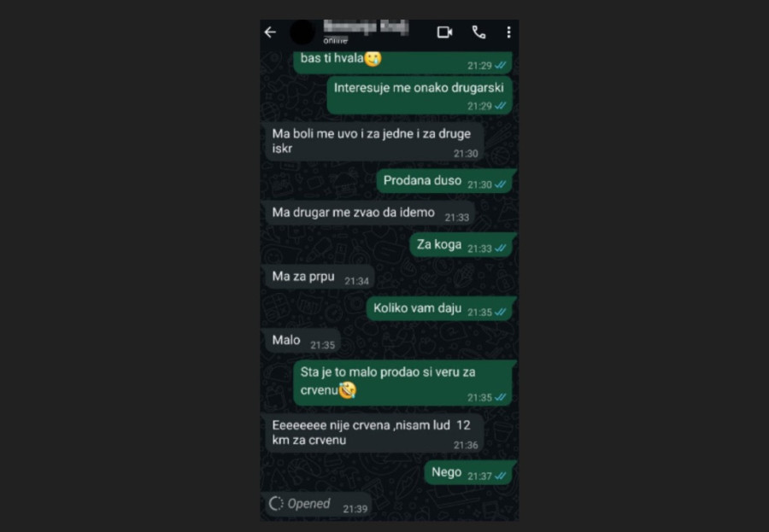The height and width of the screenshot is (532, 769).
Task: Select the 'Ma drugar me zvao da idemo' bubble
Action: 370,213
